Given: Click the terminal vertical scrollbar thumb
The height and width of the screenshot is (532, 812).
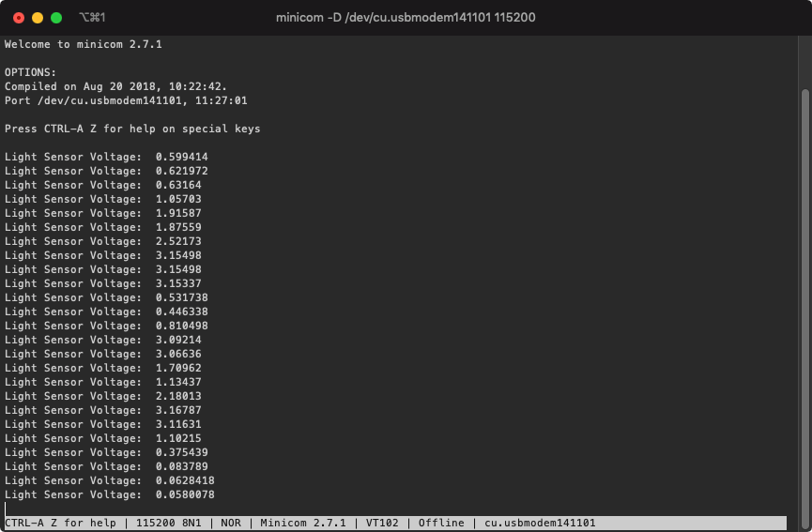Looking at the screenshot, I should coord(804,307).
